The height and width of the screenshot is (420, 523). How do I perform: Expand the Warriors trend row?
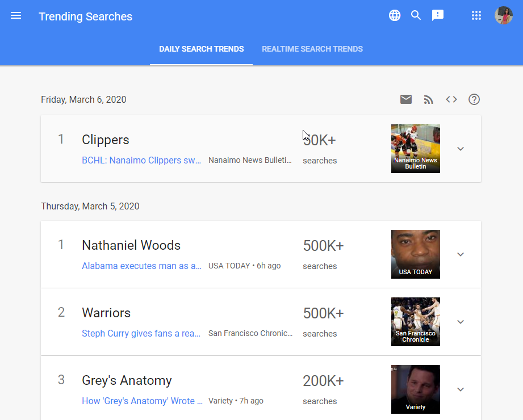461,322
